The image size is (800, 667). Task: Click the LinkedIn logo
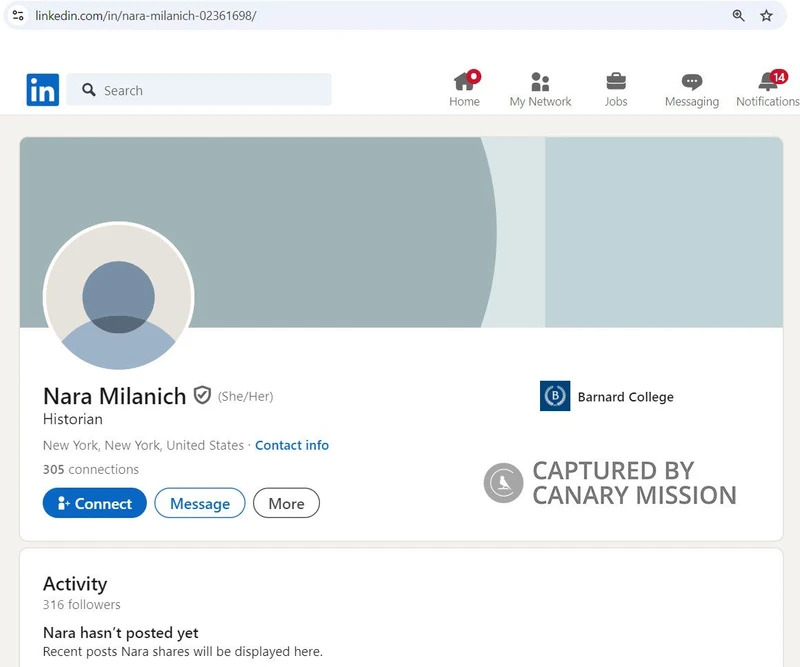click(x=42, y=89)
